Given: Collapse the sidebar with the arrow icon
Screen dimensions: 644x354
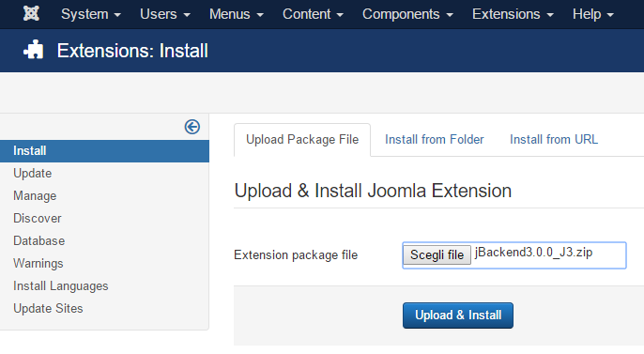Looking at the screenshot, I should point(192,127).
